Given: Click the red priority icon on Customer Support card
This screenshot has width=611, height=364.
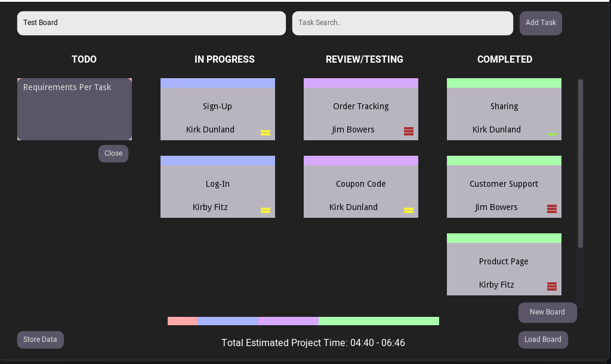Looking at the screenshot, I should [x=552, y=209].
